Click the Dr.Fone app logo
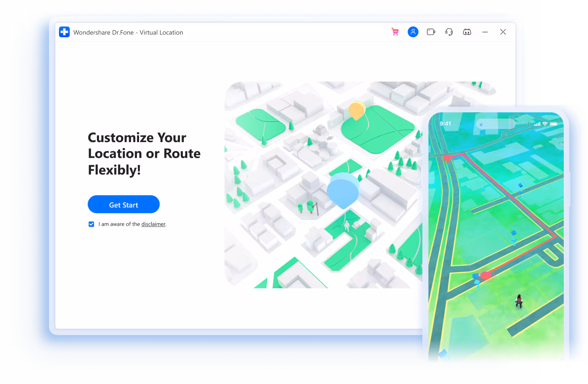Image resolution: width=588 pixels, height=384 pixels. click(x=63, y=32)
